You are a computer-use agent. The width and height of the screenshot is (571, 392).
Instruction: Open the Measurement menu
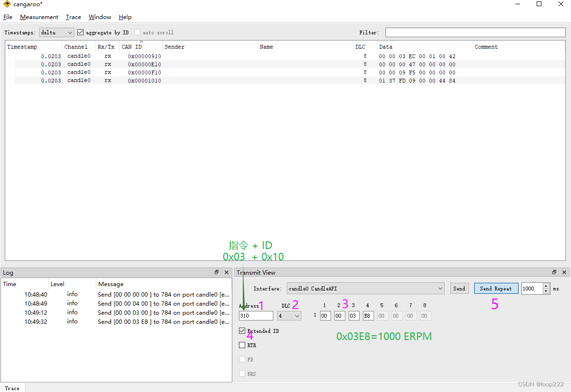coord(39,17)
